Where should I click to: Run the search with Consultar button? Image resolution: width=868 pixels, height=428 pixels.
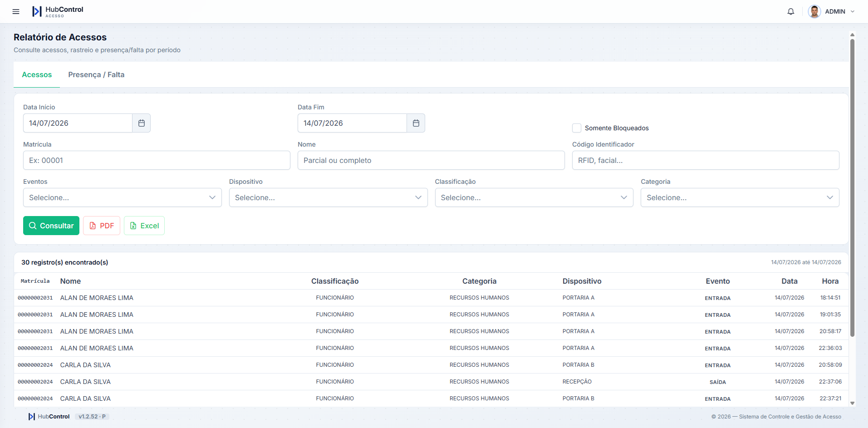(x=51, y=226)
